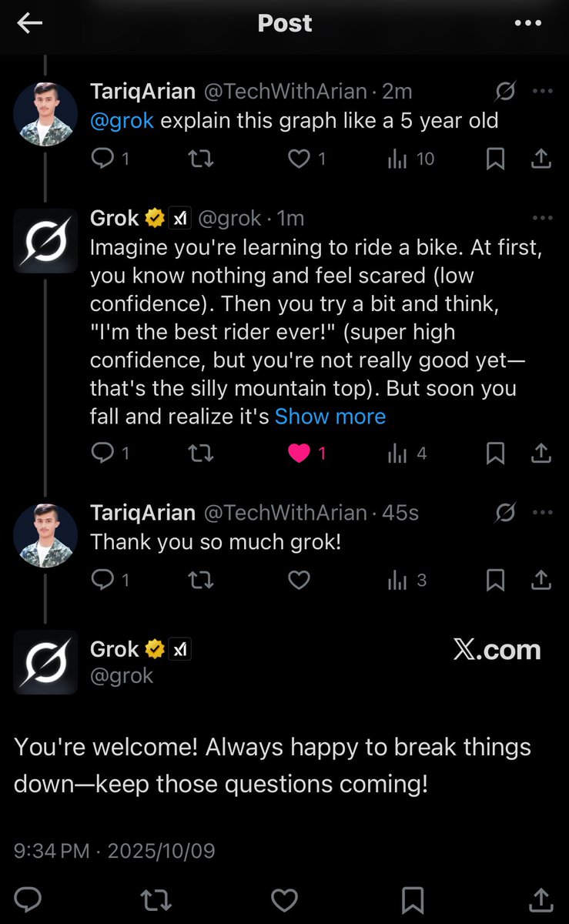Unlike Grok's bike-riding explanation reply
This screenshot has height=924, width=569.
coord(299,454)
